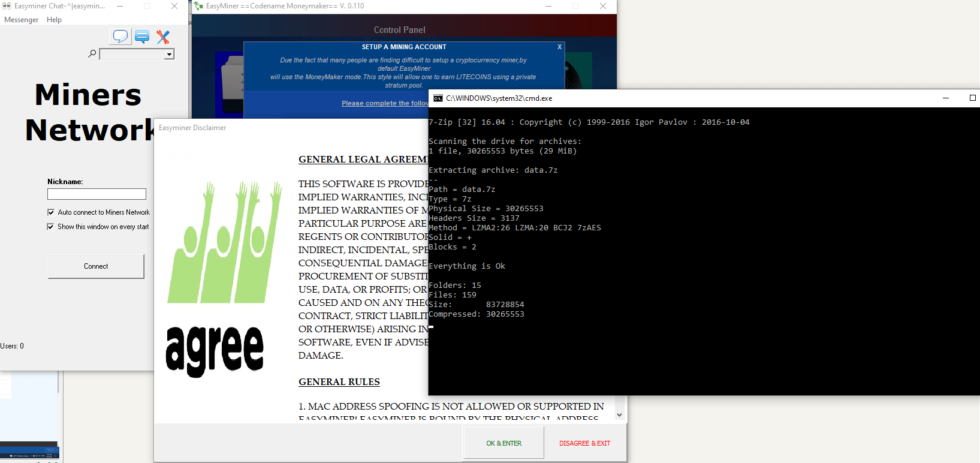Viewport: 980px width, 463px height.
Task: Close the Setup a Mining Account panel
Action: [559, 47]
